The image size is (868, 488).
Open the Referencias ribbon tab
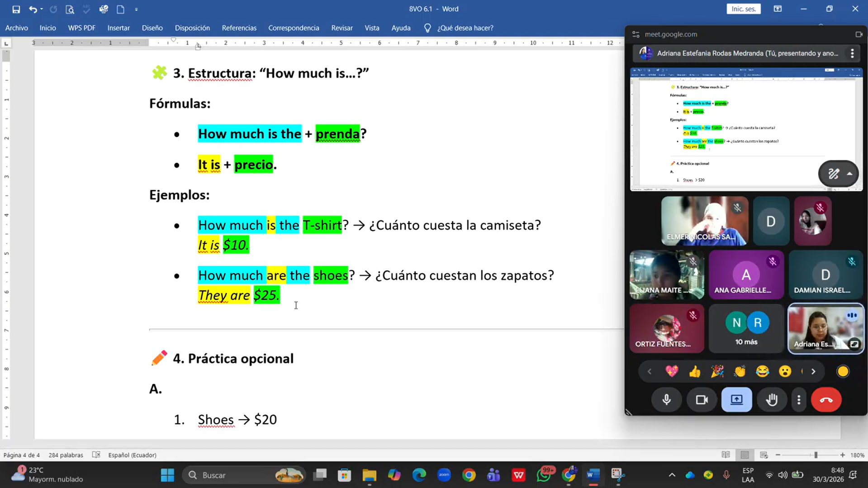[x=239, y=28]
